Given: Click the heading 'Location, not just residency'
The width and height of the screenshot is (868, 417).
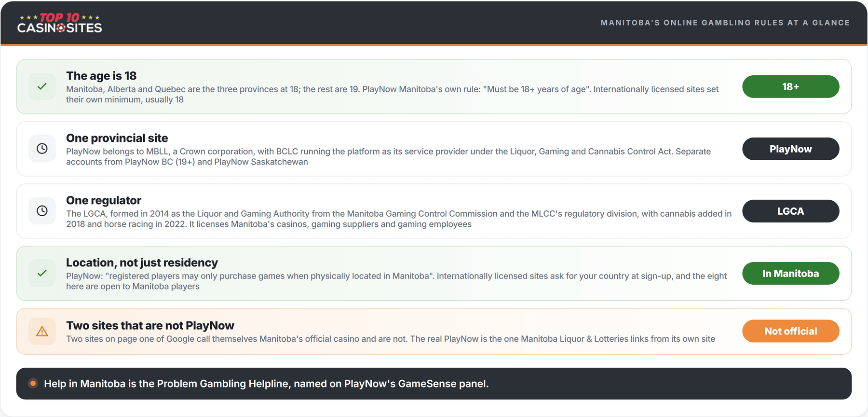Looking at the screenshot, I should 142,263.
